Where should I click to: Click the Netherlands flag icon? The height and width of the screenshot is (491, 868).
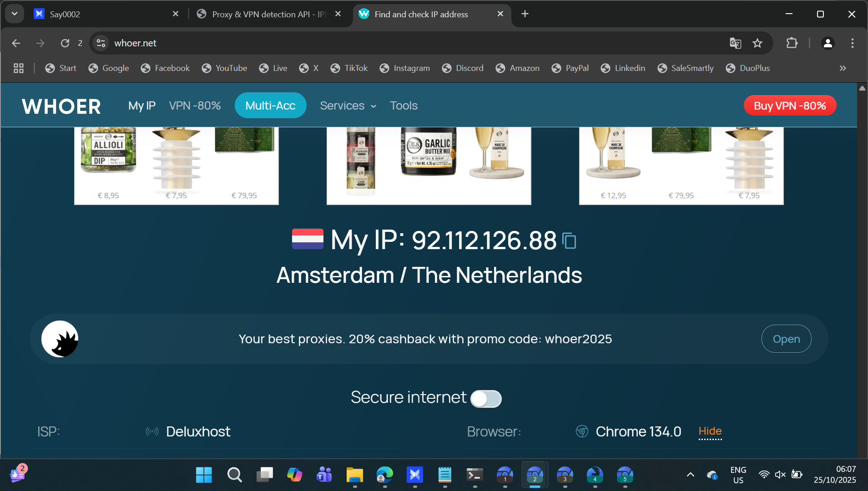tap(308, 239)
